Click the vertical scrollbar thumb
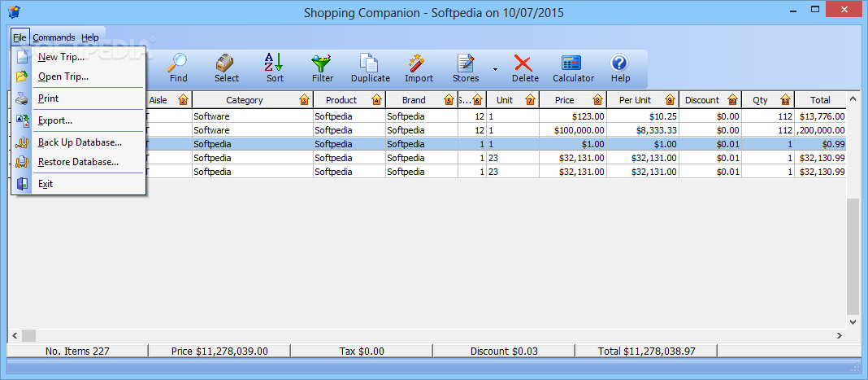Image resolution: width=868 pixels, height=380 pixels. 853,256
